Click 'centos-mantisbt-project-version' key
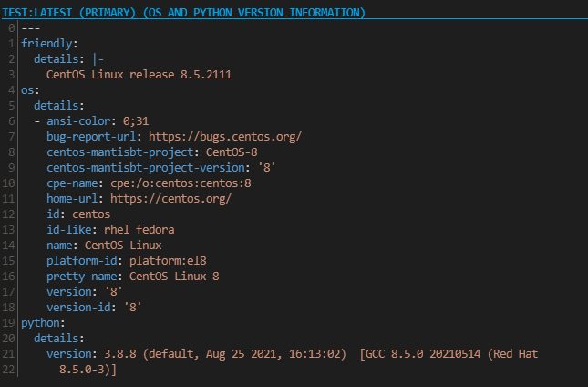Screen dimensions: 588x387 [x=146, y=167]
